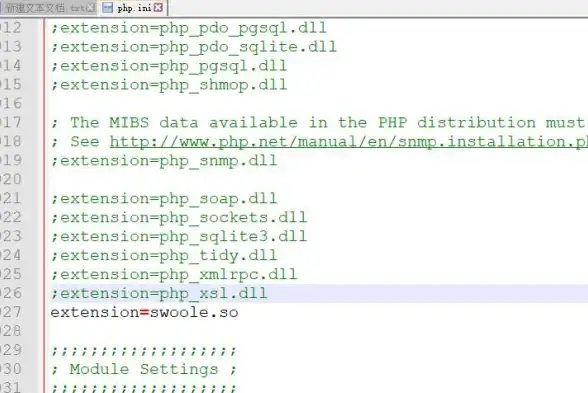Image resolution: width=588 pixels, height=393 pixels.
Task: Click the line number ending in 27
Action: pos(11,312)
